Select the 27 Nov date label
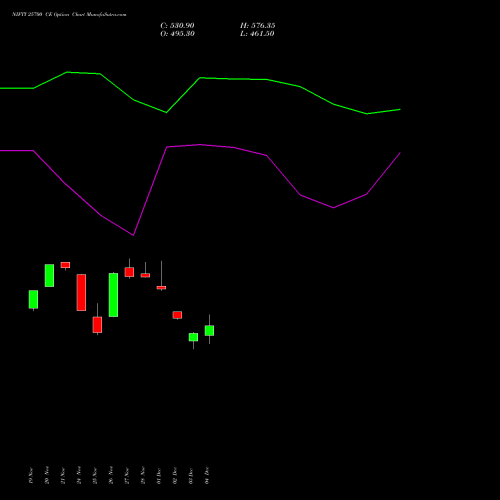This screenshot has width=500, height=500. click(127, 476)
